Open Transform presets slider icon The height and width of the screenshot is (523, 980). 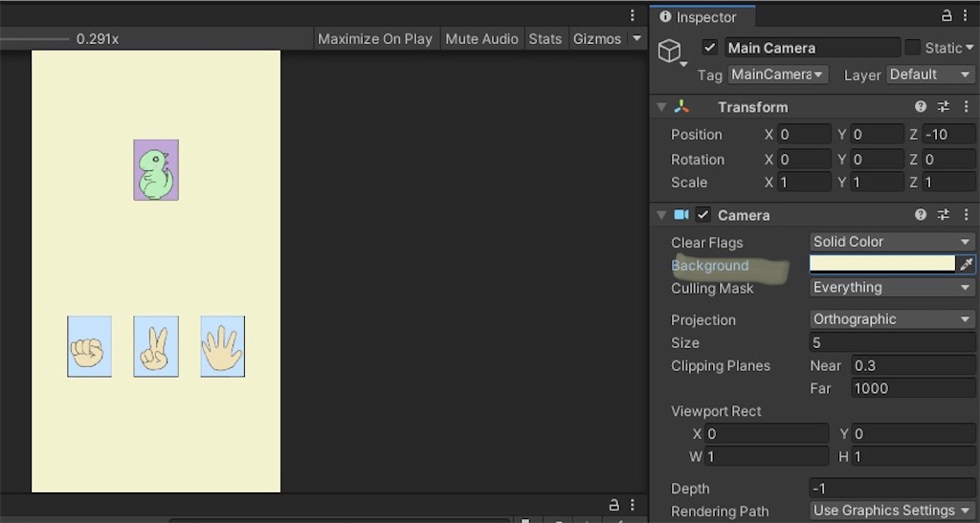point(943,107)
